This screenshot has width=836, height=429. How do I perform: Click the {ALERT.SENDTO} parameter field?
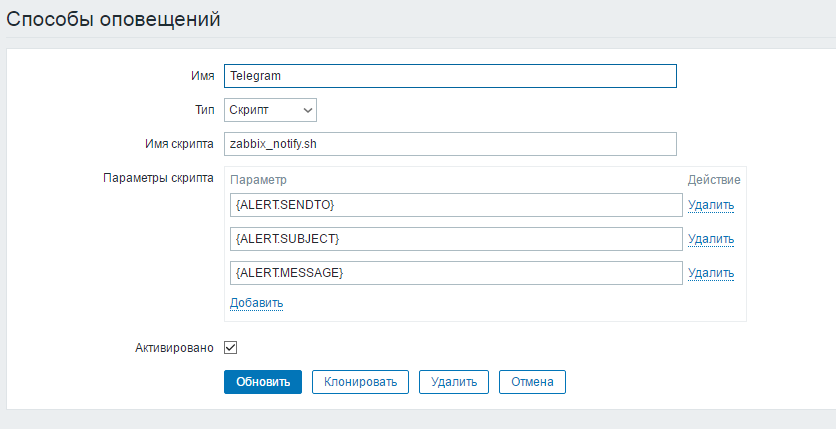pyautogui.click(x=455, y=205)
